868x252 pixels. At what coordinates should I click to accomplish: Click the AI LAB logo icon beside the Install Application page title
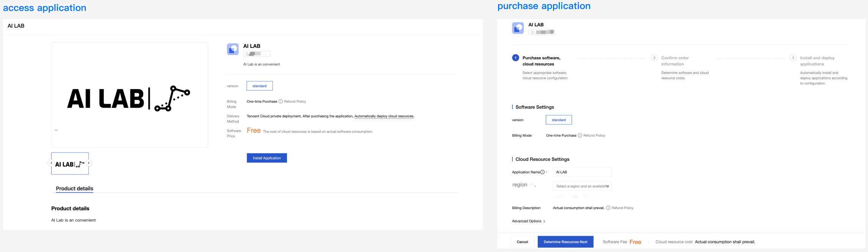(233, 49)
